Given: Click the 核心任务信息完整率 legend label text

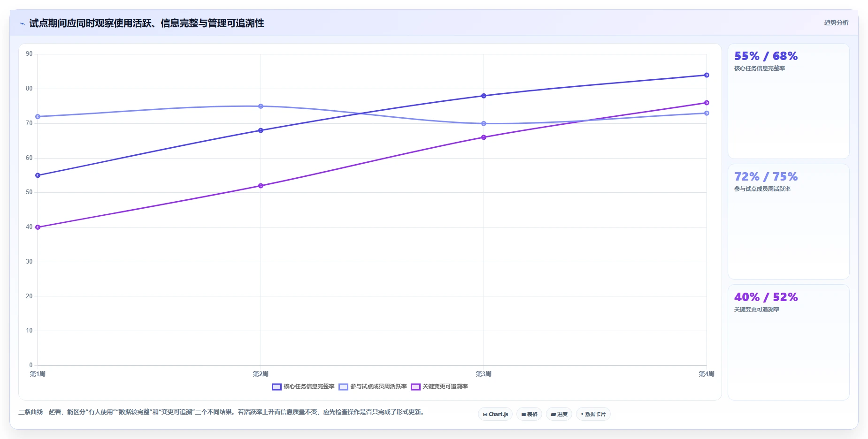Looking at the screenshot, I should coord(309,386).
